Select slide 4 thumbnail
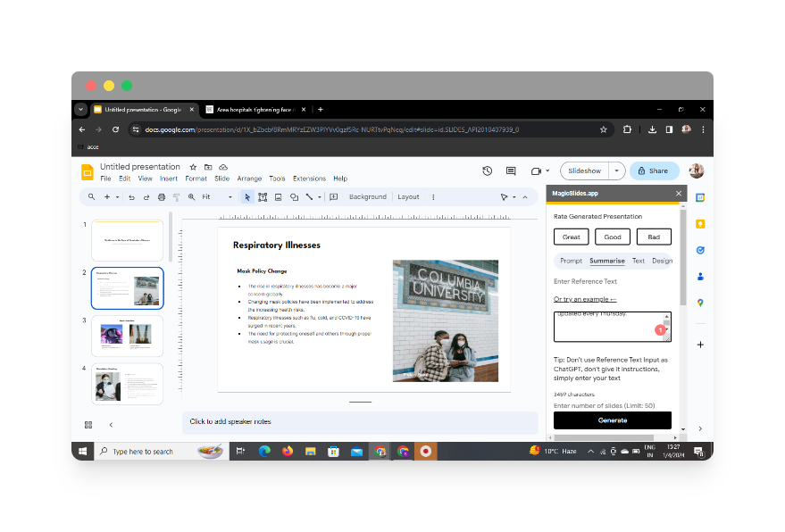Screen dimensions: 785x532 click(x=127, y=384)
